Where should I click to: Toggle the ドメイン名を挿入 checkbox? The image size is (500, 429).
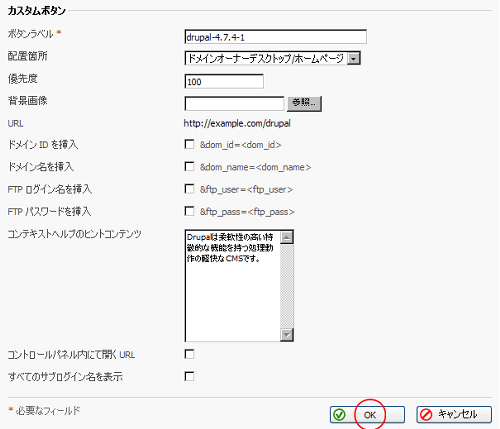[x=189, y=166]
